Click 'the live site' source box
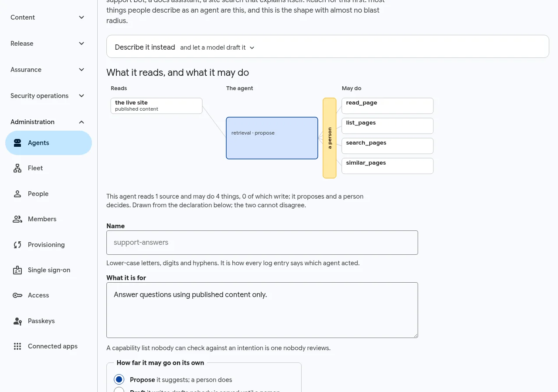This screenshot has width=558, height=392. pyautogui.click(x=157, y=106)
